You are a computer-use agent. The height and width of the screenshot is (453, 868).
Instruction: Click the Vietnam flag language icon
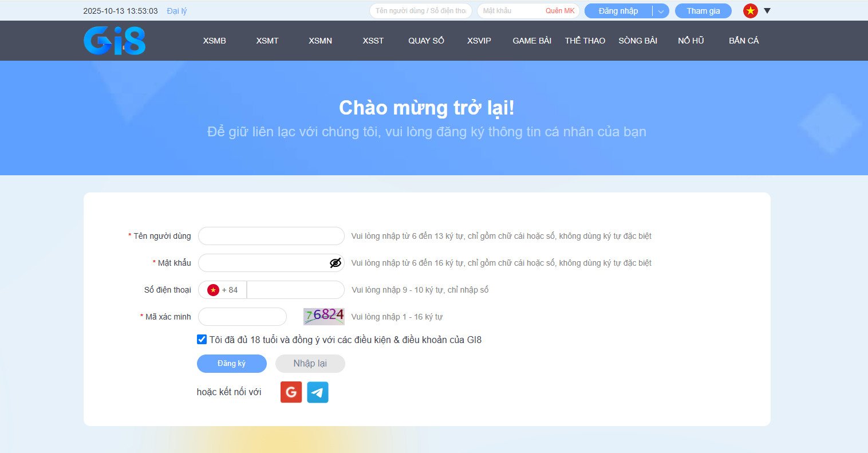(x=750, y=11)
